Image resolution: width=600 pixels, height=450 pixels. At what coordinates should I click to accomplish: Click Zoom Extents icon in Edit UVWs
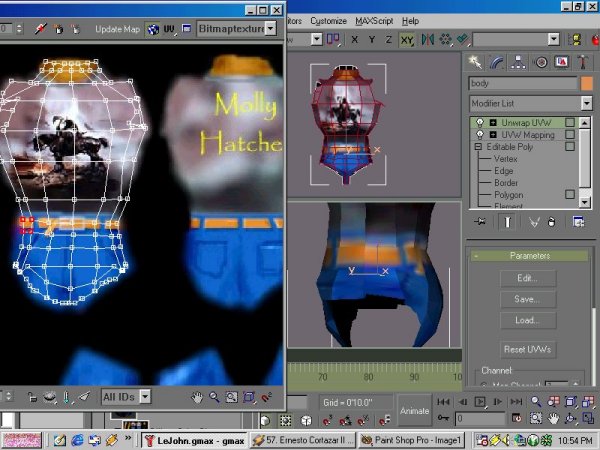249,398
